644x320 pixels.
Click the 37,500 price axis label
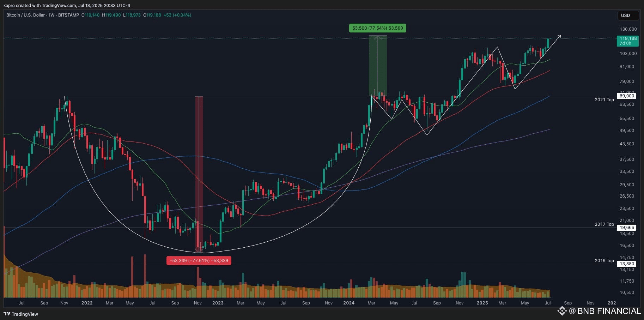coord(627,159)
